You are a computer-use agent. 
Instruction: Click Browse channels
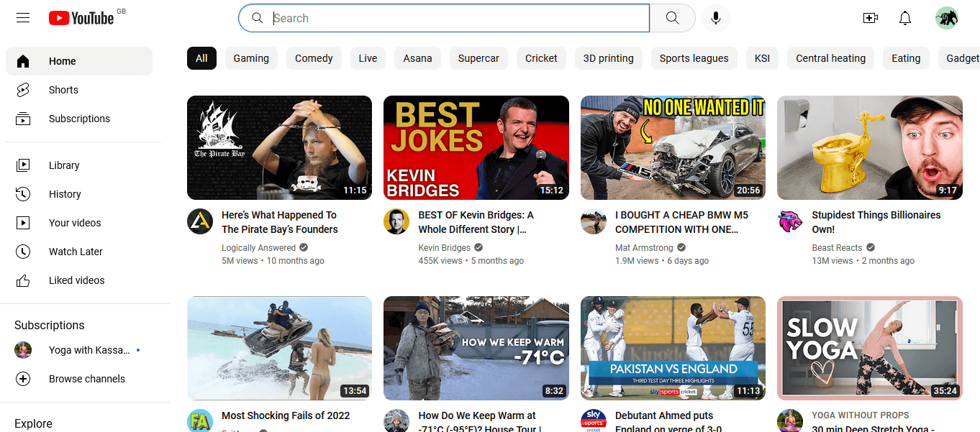(86, 379)
